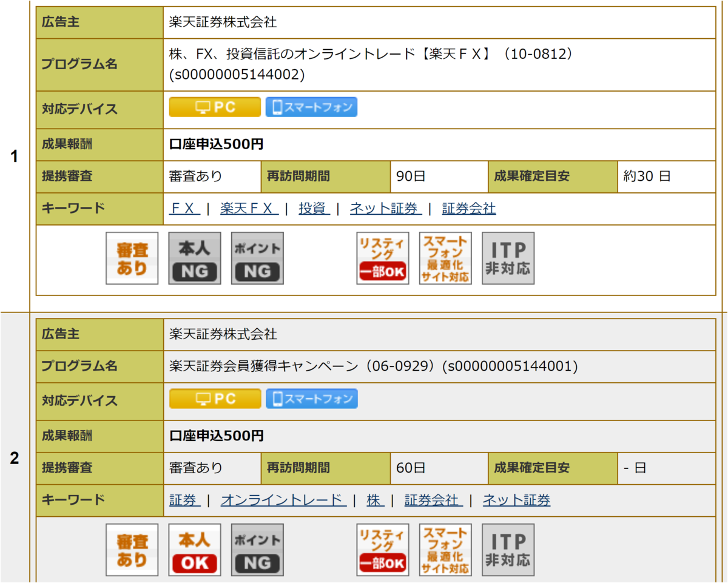Click the PC device badge in program 1
Image resolution: width=728 pixels, height=583 pixels.
pyautogui.click(x=215, y=107)
